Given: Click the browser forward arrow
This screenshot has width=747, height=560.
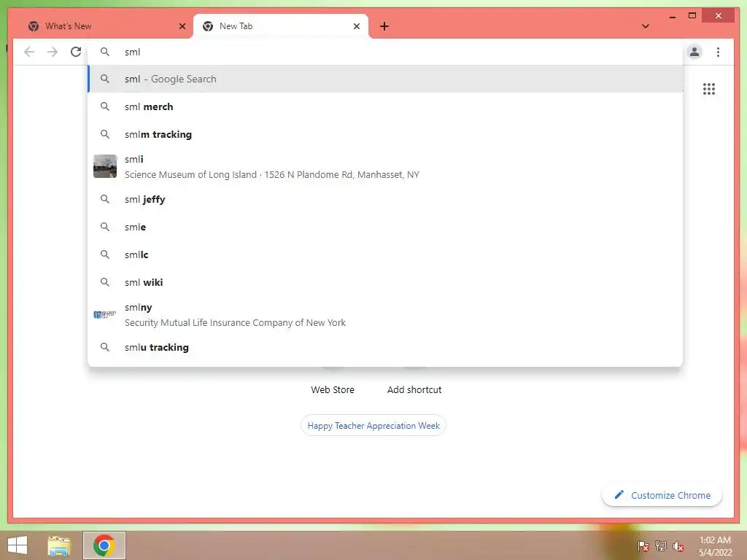Looking at the screenshot, I should 53,52.
